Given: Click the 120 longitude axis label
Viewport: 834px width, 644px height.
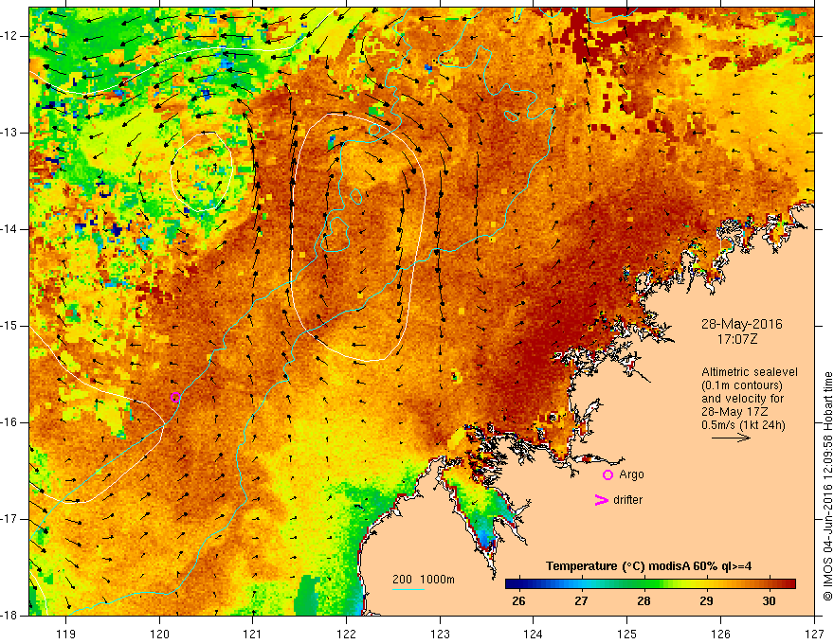Looking at the screenshot, I should [x=159, y=634].
